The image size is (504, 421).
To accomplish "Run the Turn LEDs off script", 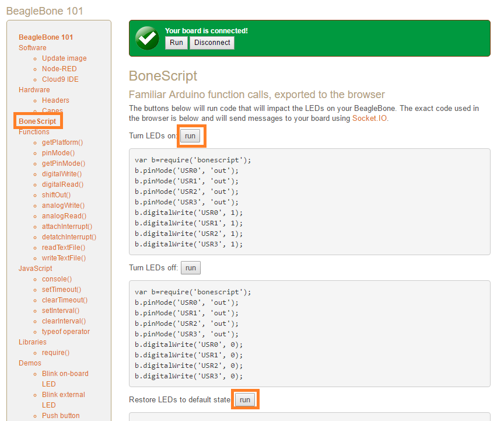I will coord(190,268).
